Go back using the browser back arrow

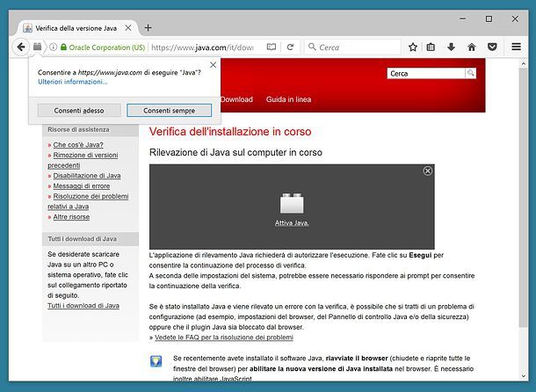coord(21,47)
